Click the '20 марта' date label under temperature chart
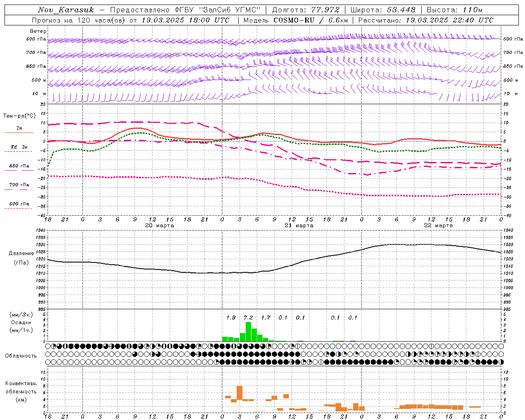The height and width of the screenshot is (420, 525). 160,226
